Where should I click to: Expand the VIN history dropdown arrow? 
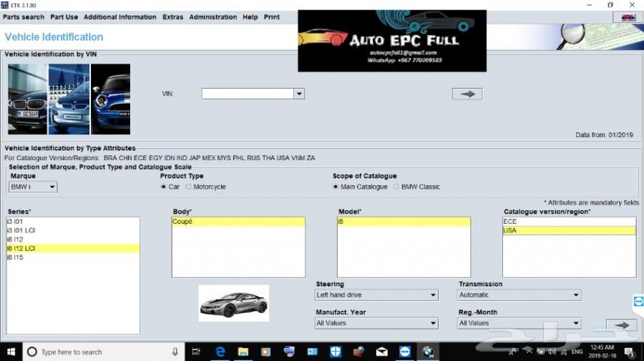299,94
